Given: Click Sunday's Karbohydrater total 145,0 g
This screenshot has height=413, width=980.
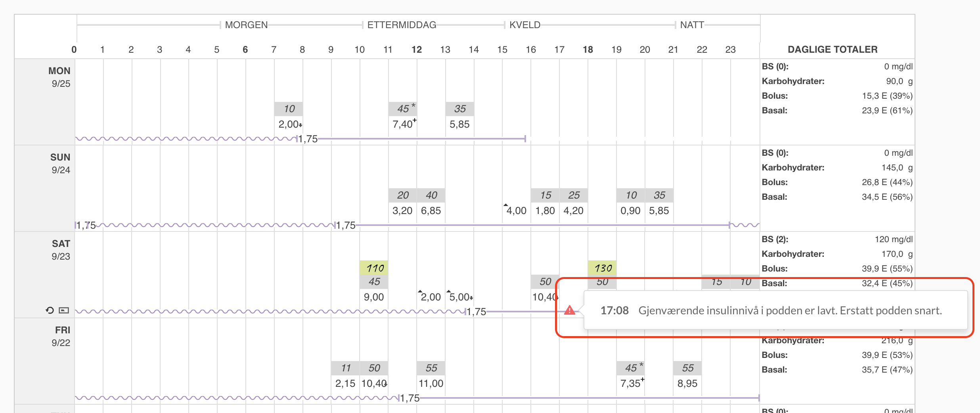Looking at the screenshot, I should coord(897,168).
